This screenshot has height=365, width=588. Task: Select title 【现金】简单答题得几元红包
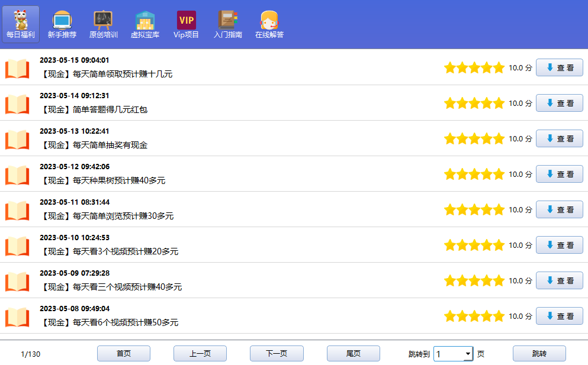(x=94, y=110)
